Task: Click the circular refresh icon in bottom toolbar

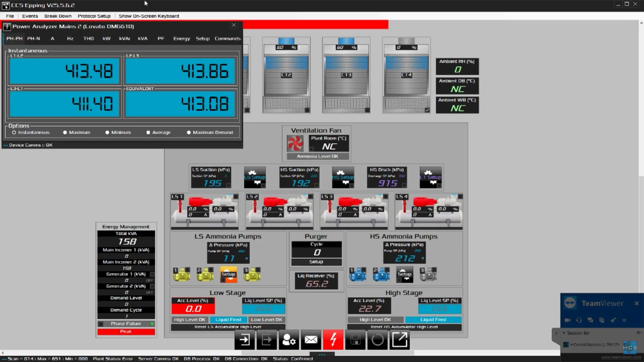Action: pos(377,340)
